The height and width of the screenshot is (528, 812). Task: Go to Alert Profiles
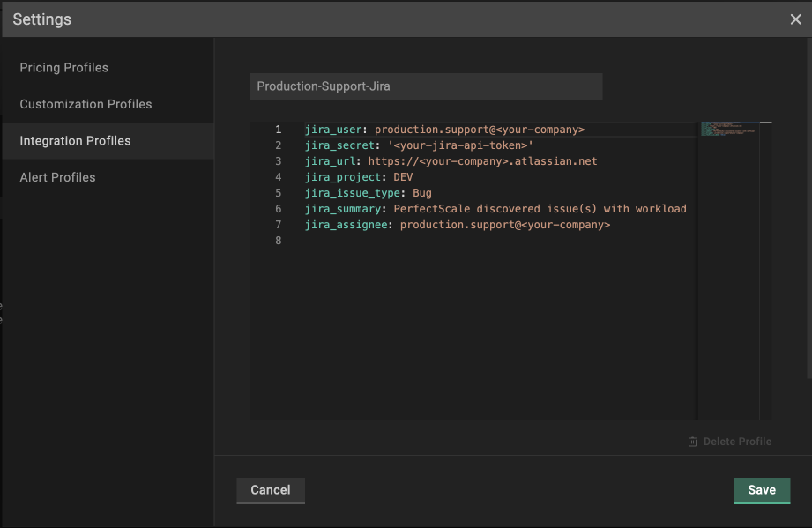(57, 177)
